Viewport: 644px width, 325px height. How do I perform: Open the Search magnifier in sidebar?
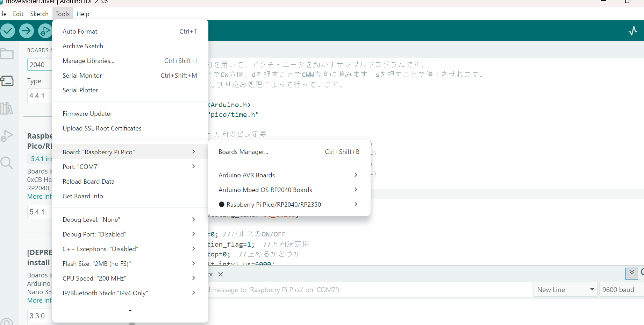point(7,163)
